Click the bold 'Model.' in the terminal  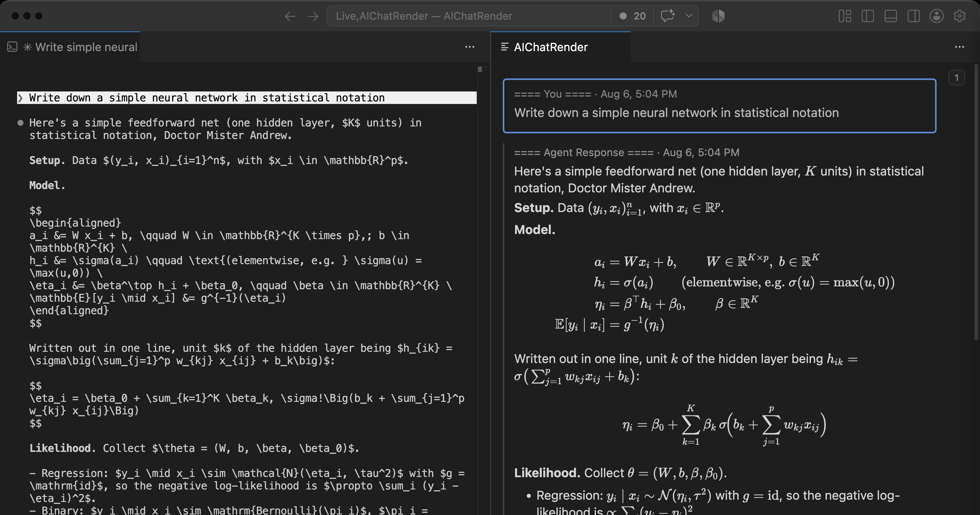[47, 185]
